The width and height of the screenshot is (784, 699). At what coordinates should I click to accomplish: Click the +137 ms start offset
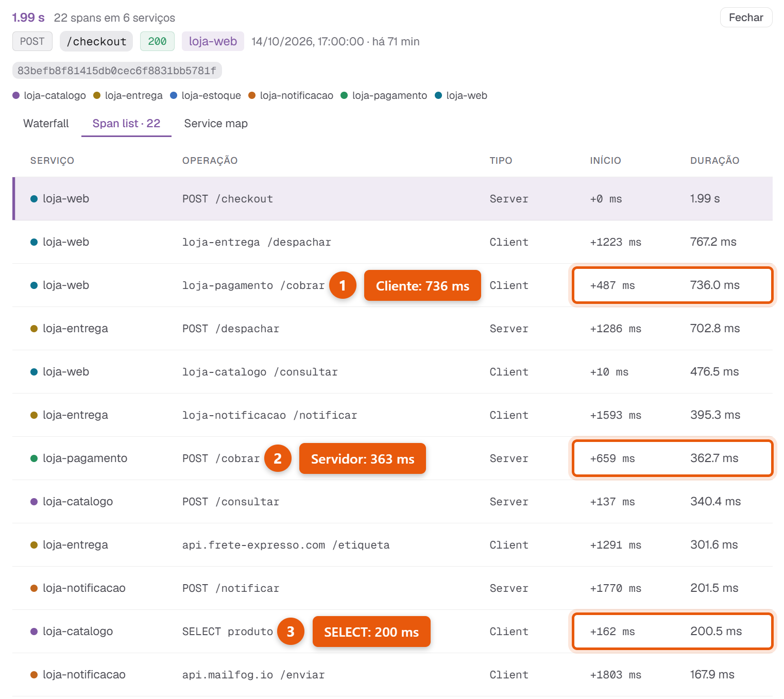click(x=612, y=502)
